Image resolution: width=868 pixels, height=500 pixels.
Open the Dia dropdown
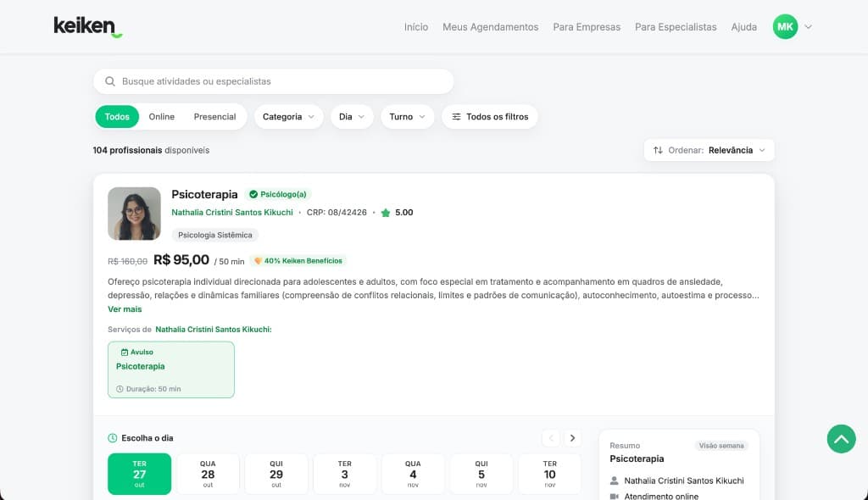[x=352, y=117]
